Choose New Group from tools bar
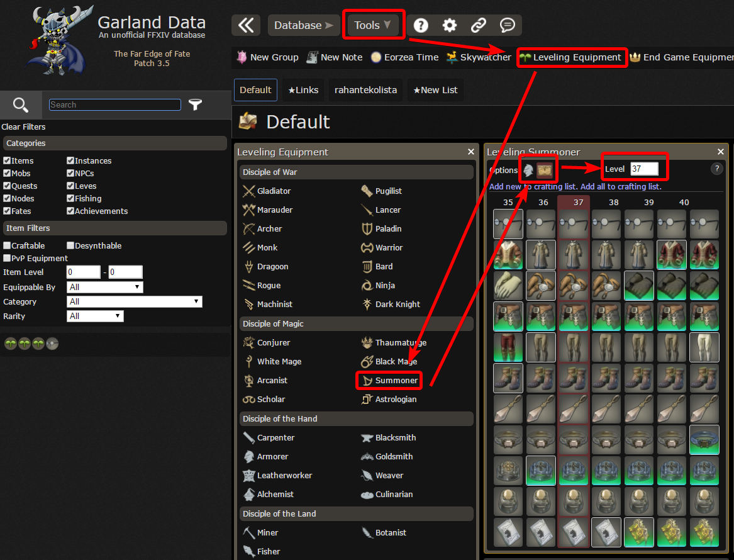Screen dimensions: 734x560 [267, 57]
